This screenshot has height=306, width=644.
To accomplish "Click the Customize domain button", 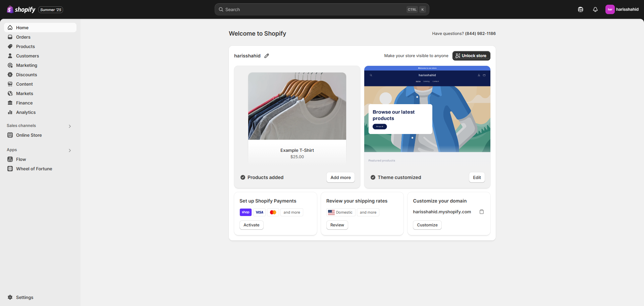I will [x=427, y=225].
